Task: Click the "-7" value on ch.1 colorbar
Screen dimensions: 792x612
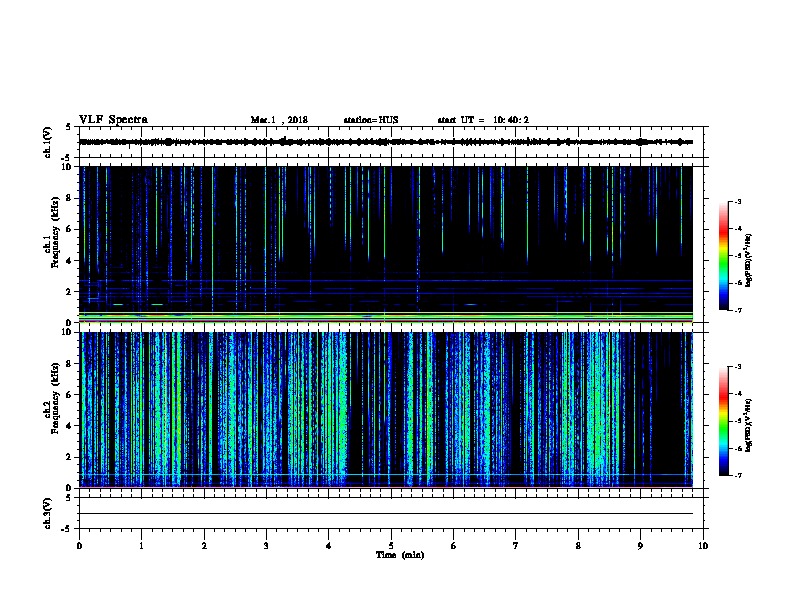Action: (x=738, y=310)
